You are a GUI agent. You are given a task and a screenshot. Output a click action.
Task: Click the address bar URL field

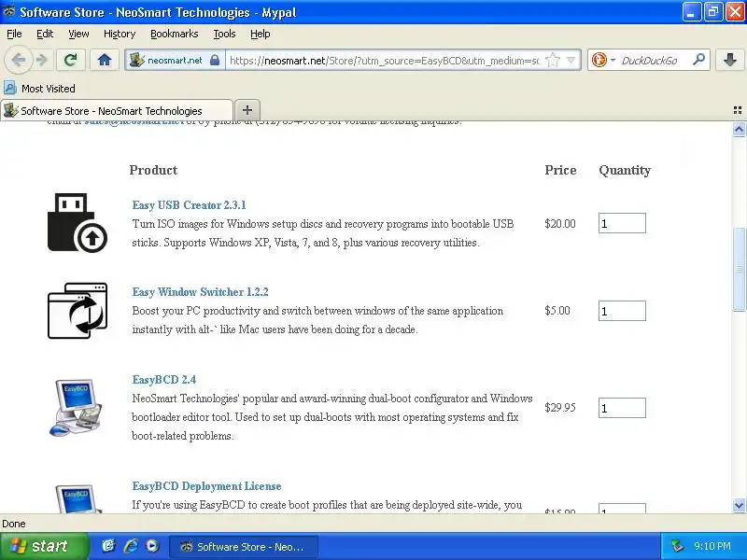point(385,61)
